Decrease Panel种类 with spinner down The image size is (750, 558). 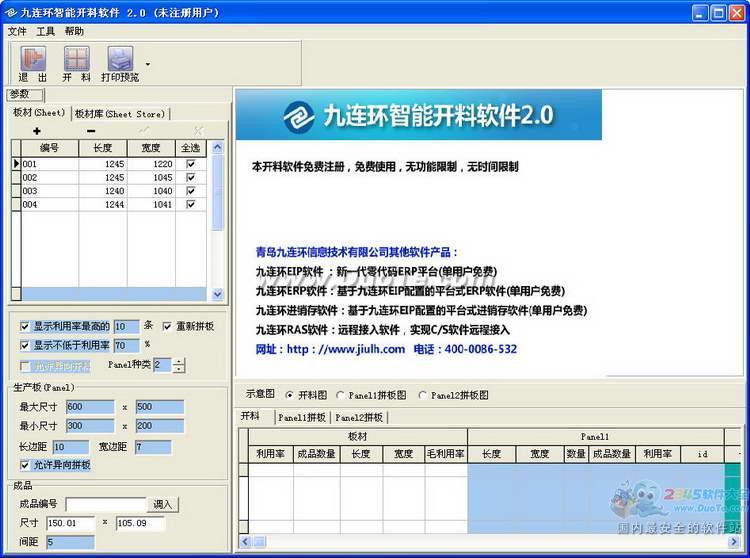(179, 369)
